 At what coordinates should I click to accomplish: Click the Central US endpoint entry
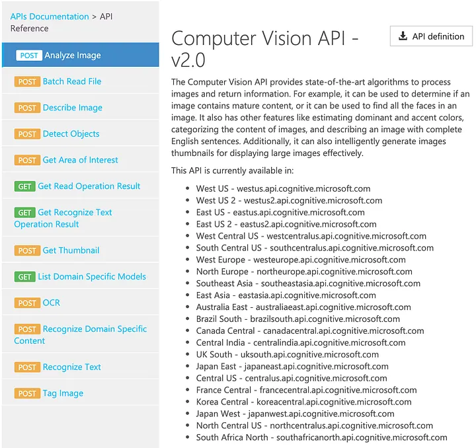coord(292,378)
